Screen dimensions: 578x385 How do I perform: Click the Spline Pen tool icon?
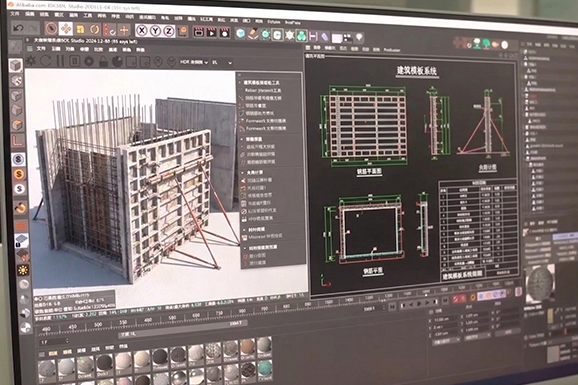point(253,34)
